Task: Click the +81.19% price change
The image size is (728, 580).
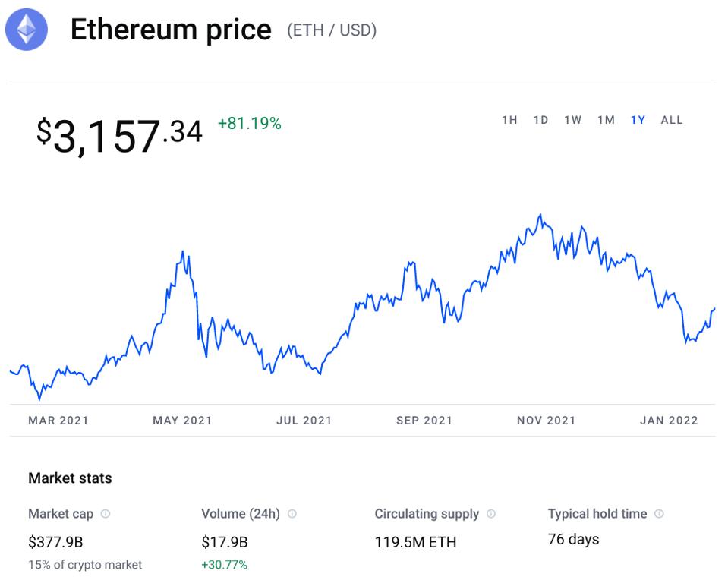Action: (x=249, y=124)
